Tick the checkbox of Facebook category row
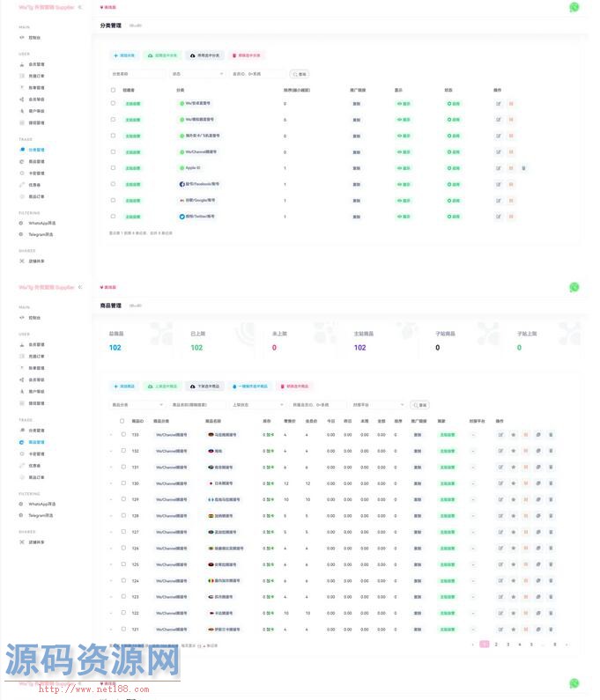Image resolution: width=600 pixels, height=700 pixels. (x=113, y=184)
